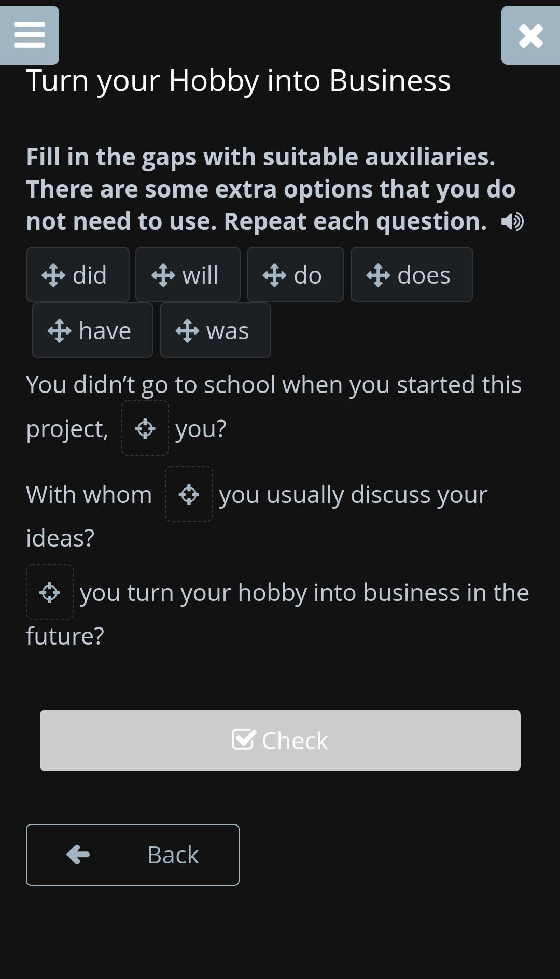Click the move icon on 'was' chip
The image size is (560, 979).
click(x=187, y=331)
